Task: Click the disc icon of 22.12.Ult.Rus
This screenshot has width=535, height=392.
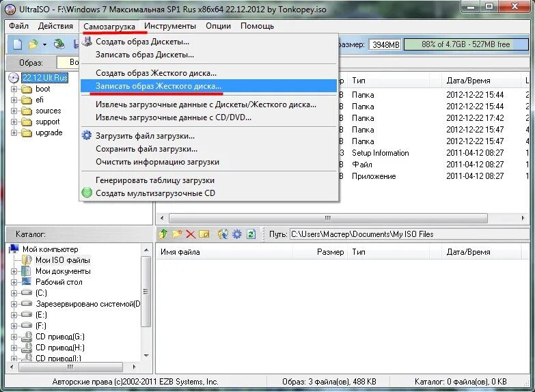Action: pyautogui.click(x=13, y=78)
